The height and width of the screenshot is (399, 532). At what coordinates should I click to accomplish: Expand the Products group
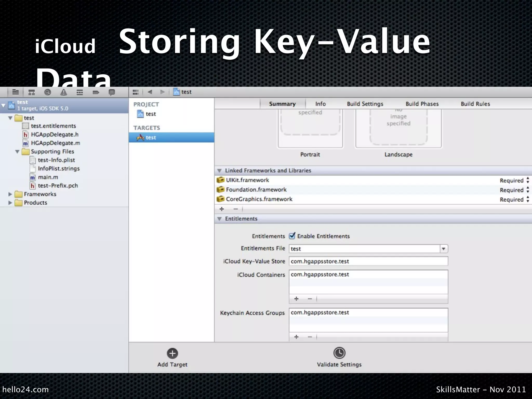click(x=10, y=203)
